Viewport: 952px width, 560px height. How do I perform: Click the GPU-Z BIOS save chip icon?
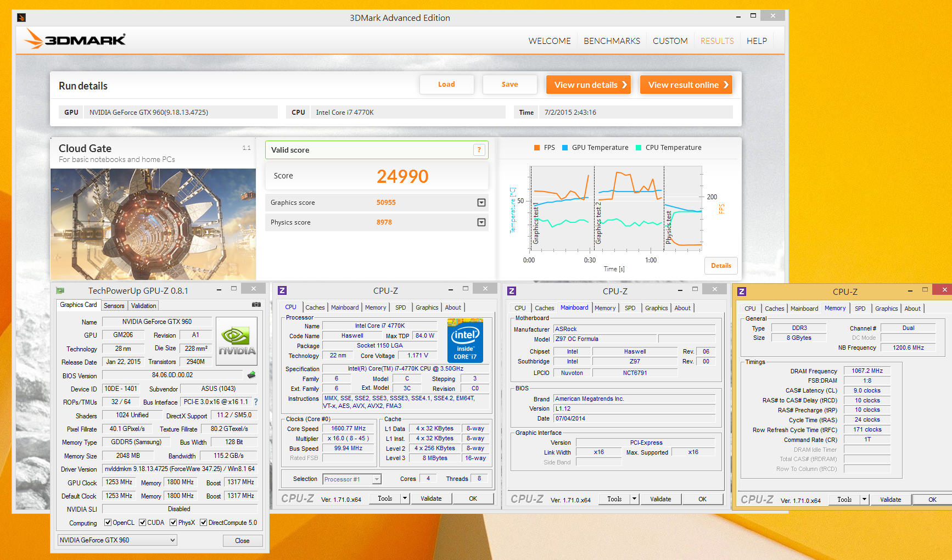[x=251, y=375]
